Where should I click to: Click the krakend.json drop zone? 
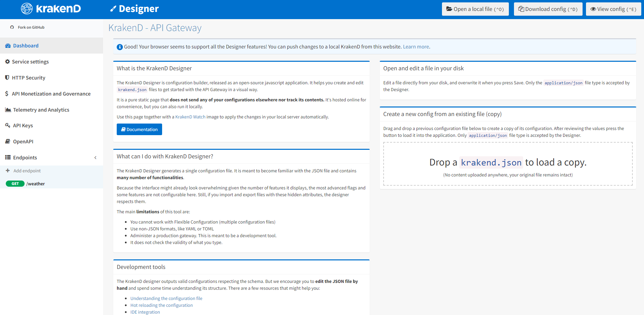(x=508, y=164)
